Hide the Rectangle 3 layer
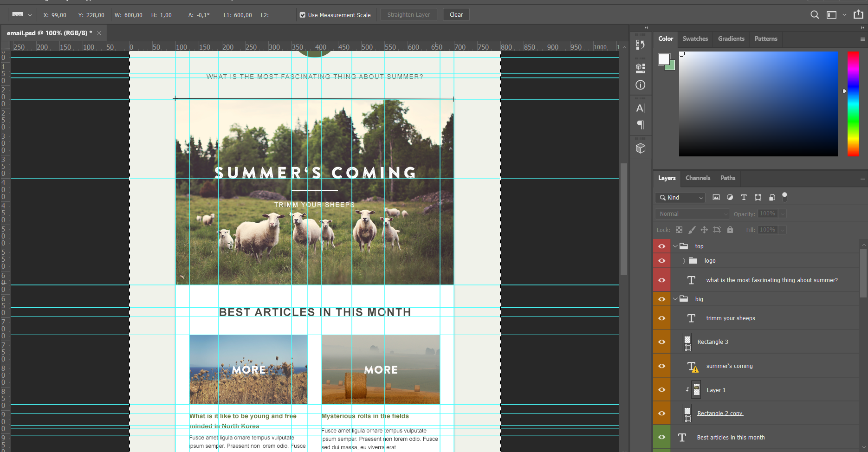The width and height of the screenshot is (868, 452). click(x=661, y=342)
